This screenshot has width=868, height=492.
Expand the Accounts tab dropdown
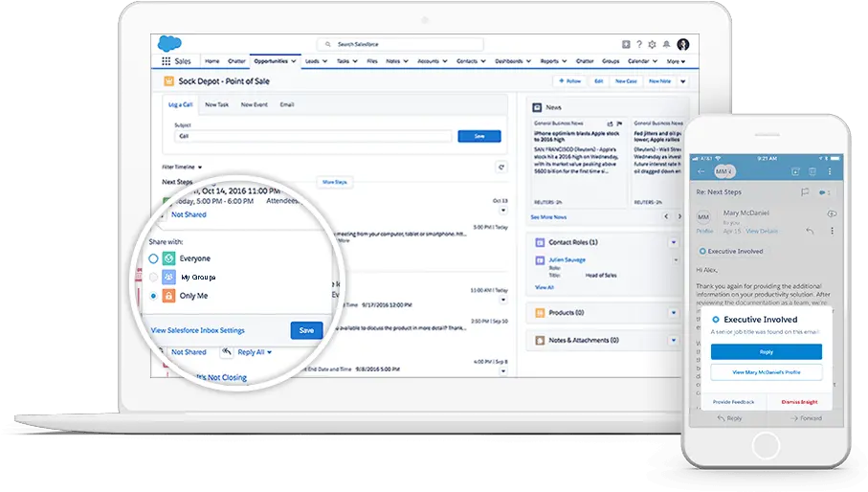pyautogui.click(x=445, y=61)
